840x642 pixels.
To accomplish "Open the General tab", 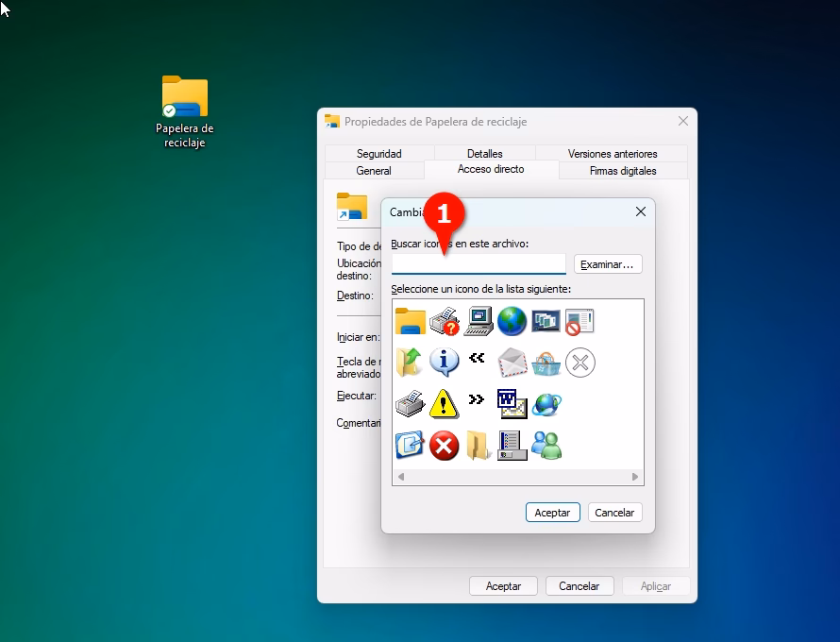I will pos(374,171).
